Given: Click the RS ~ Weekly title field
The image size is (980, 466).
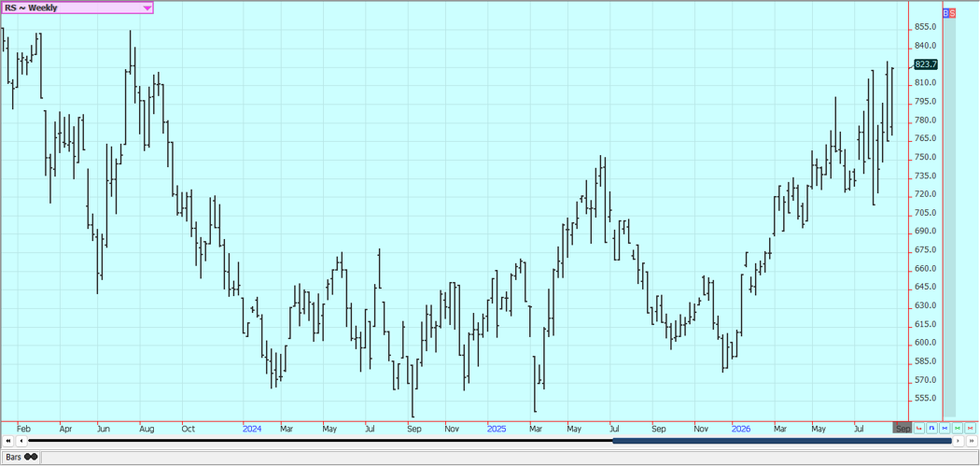Looking at the screenshot, I should point(77,8).
